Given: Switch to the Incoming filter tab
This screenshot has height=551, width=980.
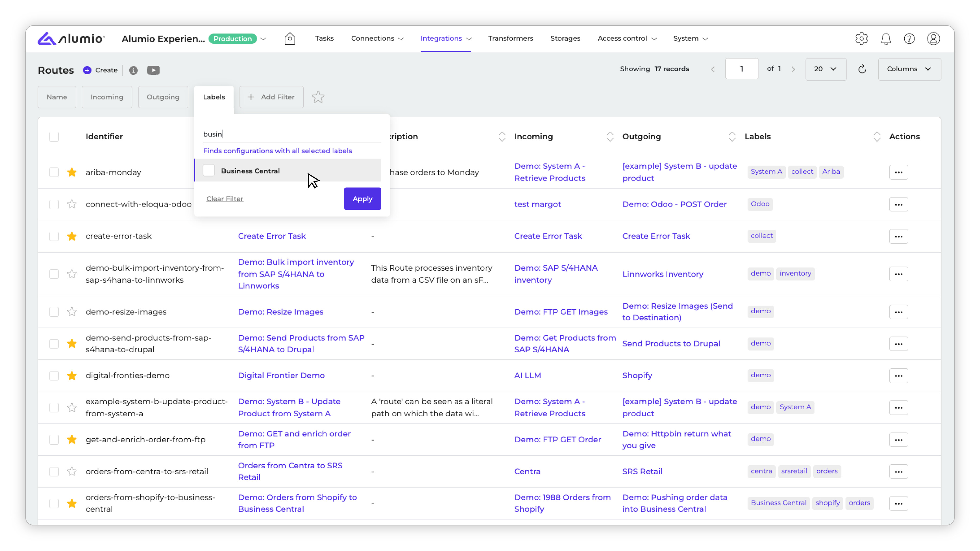Looking at the screenshot, I should click(x=106, y=97).
